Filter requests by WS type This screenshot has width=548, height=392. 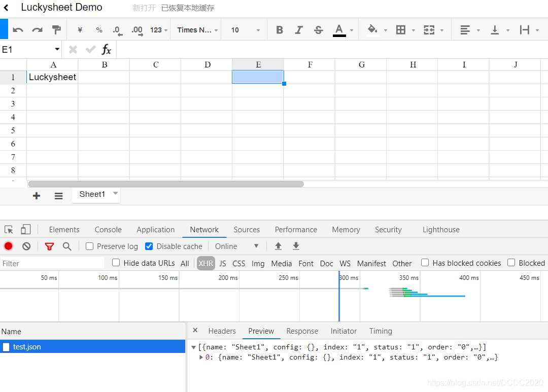click(345, 263)
